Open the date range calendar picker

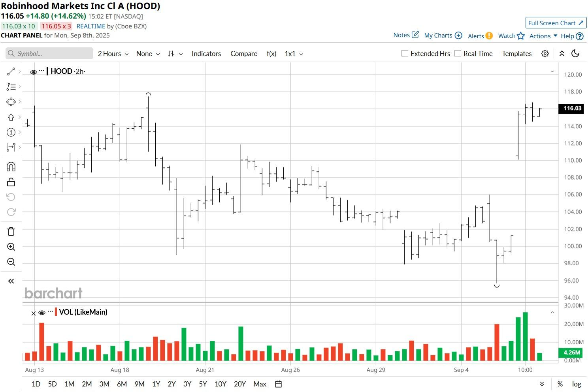[x=278, y=384]
